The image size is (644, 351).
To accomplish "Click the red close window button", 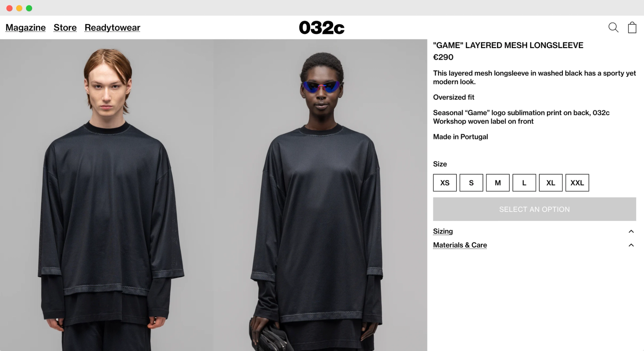I will click(x=9, y=8).
